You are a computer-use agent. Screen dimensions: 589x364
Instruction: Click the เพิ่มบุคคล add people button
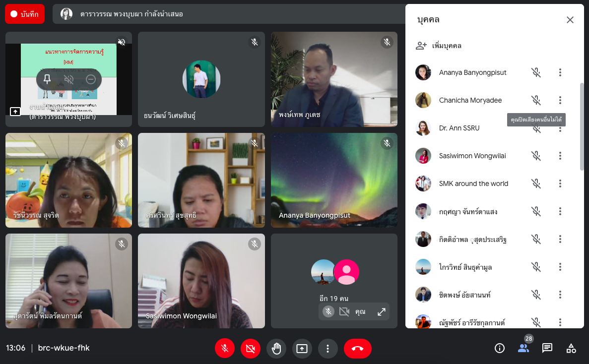[x=439, y=46]
